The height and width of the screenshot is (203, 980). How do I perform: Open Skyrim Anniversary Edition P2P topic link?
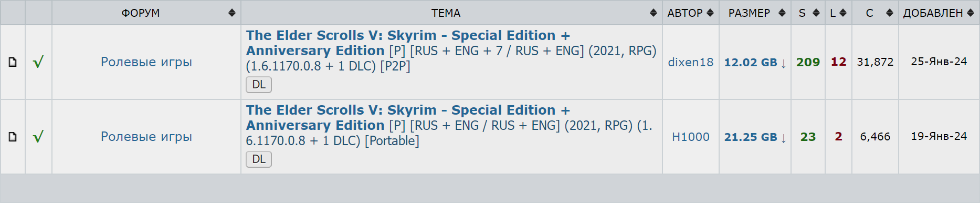tap(408, 43)
